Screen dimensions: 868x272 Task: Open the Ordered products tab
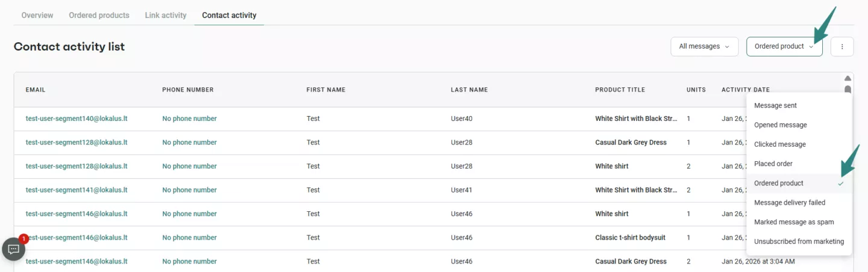pyautogui.click(x=99, y=15)
